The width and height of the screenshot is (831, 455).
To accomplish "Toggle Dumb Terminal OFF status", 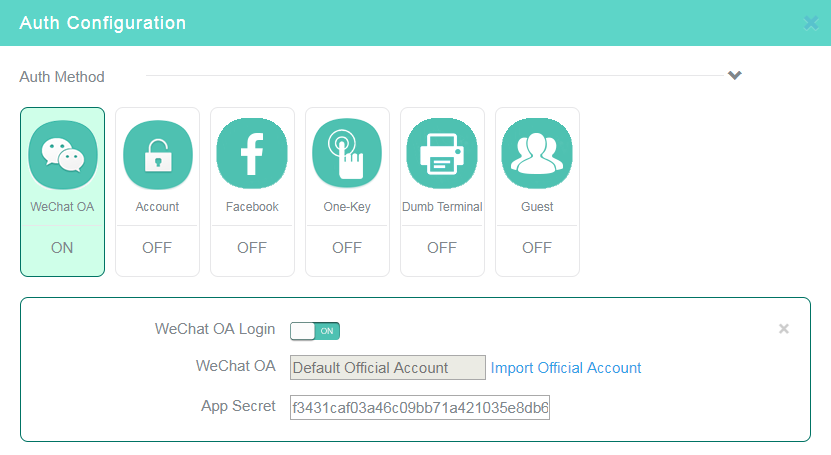I will (442, 248).
